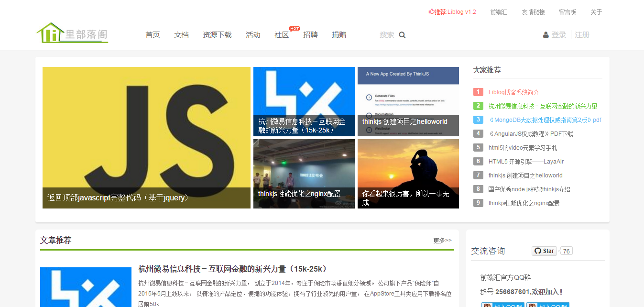Click the number 2 green rank badge

tap(478, 106)
